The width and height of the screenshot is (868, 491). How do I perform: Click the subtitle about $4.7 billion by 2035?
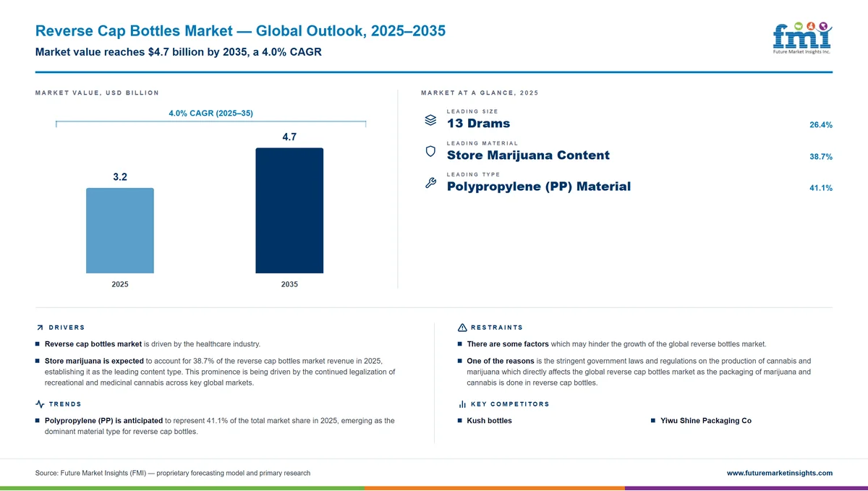pyautogui.click(x=178, y=52)
